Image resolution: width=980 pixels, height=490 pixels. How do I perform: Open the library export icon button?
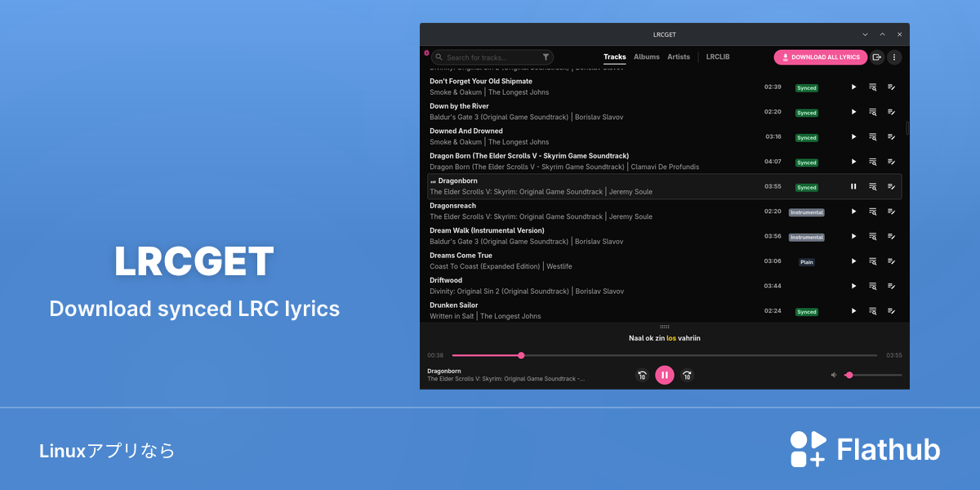coord(877,57)
